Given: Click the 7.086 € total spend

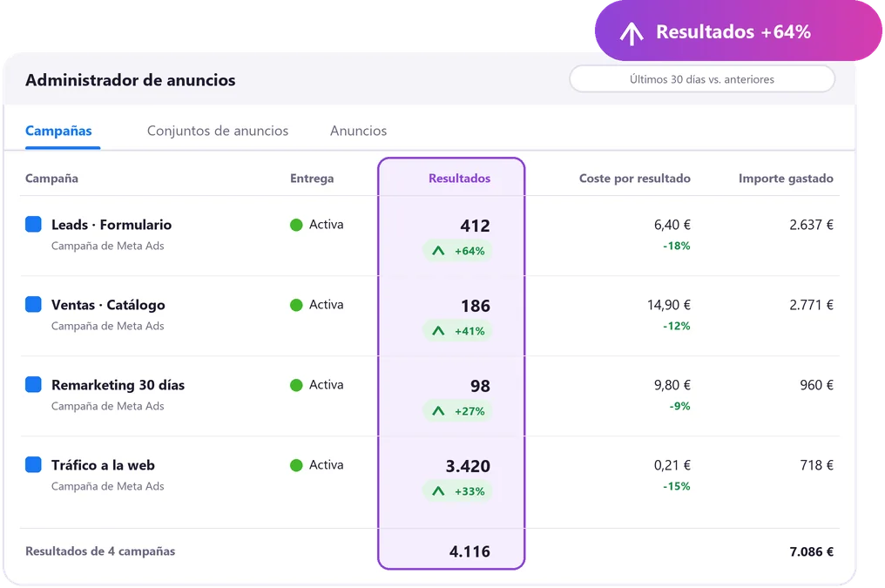Looking at the screenshot, I should pos(812,551).
